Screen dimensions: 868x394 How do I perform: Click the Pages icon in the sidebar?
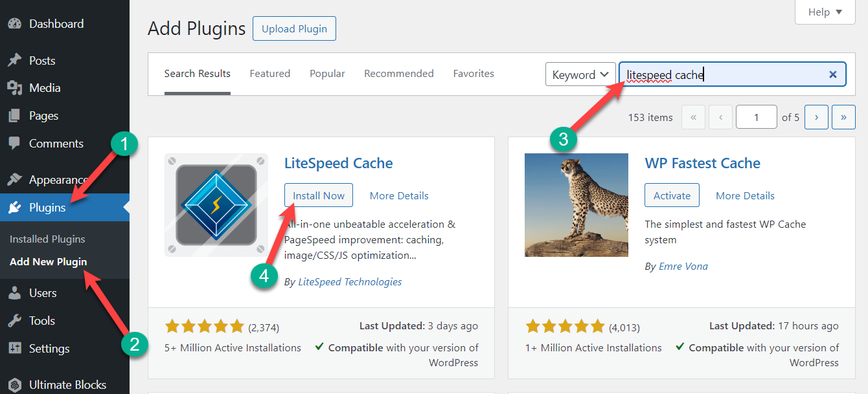(x=14, y=115)
